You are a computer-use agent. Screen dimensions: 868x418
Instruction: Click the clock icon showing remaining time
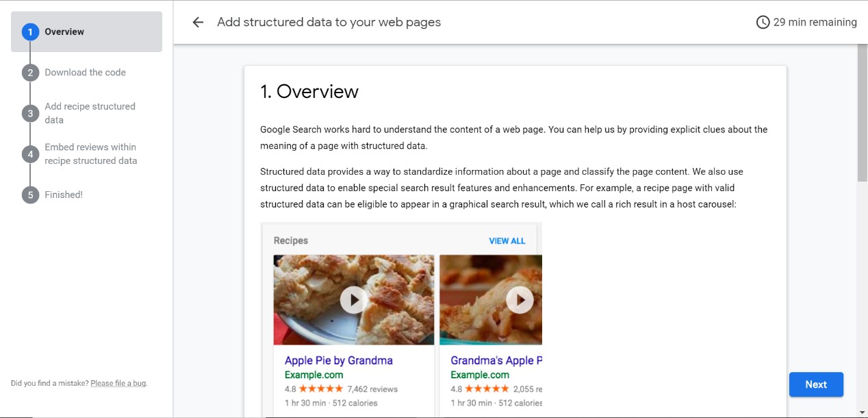762,21
